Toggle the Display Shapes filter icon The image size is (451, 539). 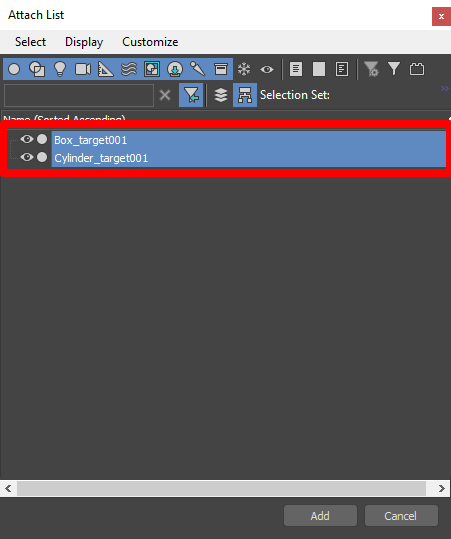tap(37, 69)
